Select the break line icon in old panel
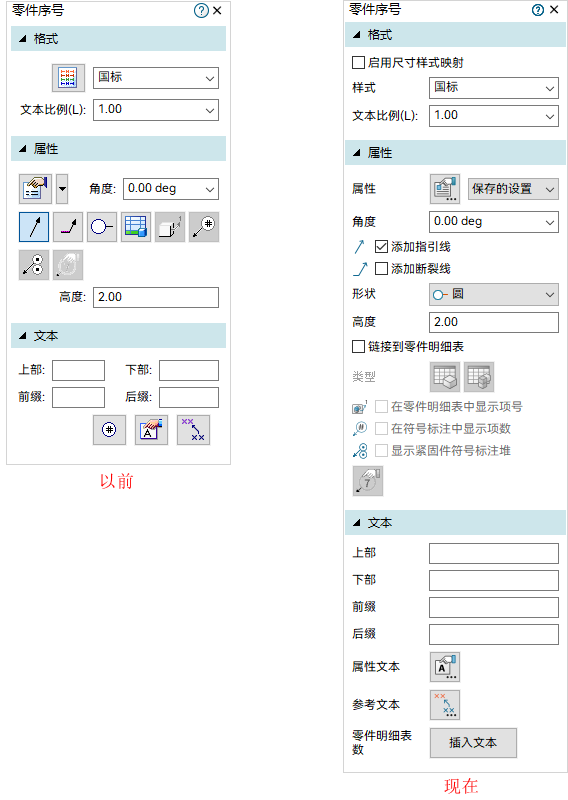Image resolution: width=568 pixels, height=800 pixels. click(x=68, y=227)
